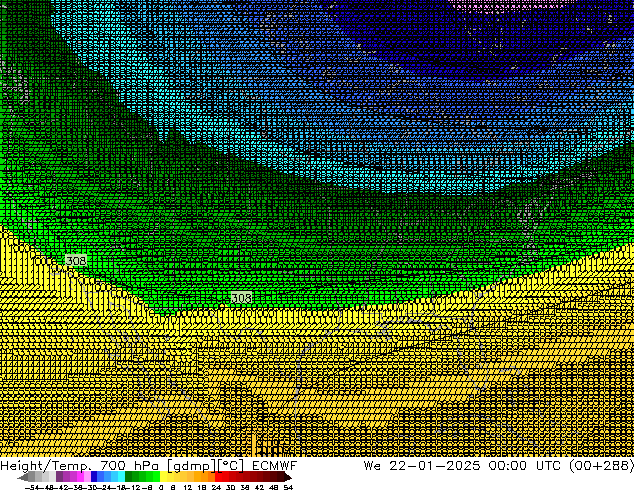Click the "(00+288)" forecast hour text
Screen dimensions: 634x490
(x=602, y=466)
